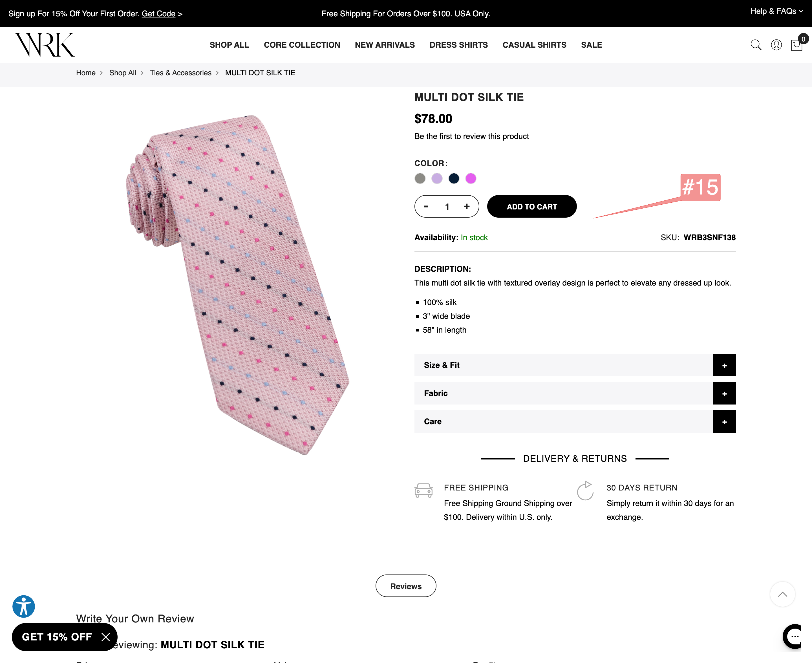Viewport: 812px width, 663px height.
Task: Open the New Arrivals menu
Action: (385, 45)
